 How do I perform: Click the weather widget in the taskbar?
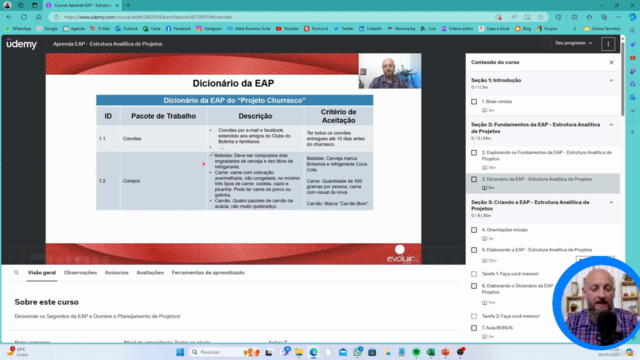tap(17, 351)
